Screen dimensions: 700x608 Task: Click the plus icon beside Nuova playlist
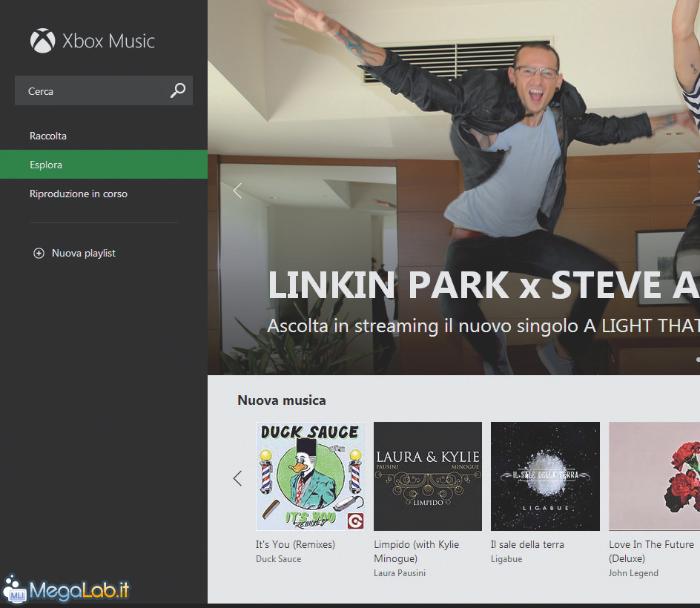click(x=39, y=254)
